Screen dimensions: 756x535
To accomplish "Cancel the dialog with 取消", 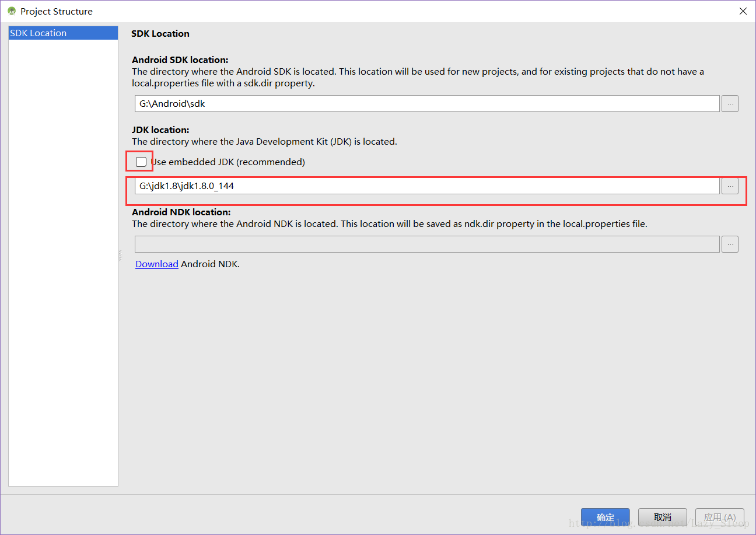I will pyautogui.click(x=663, y=517).
